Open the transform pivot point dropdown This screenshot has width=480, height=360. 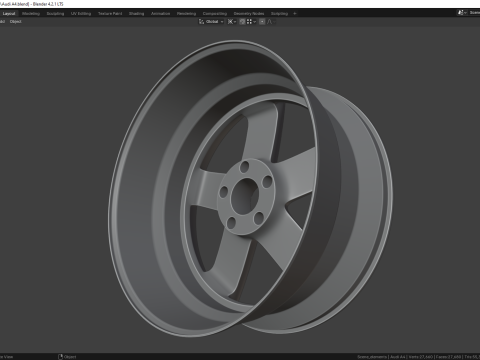[x=232, y=22]
